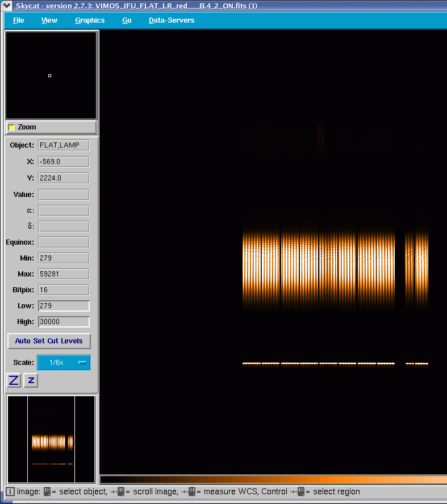Click the zoom window preview area
Image resolution: width=447 pixels, height=504 pixels.
coord(51,75)
